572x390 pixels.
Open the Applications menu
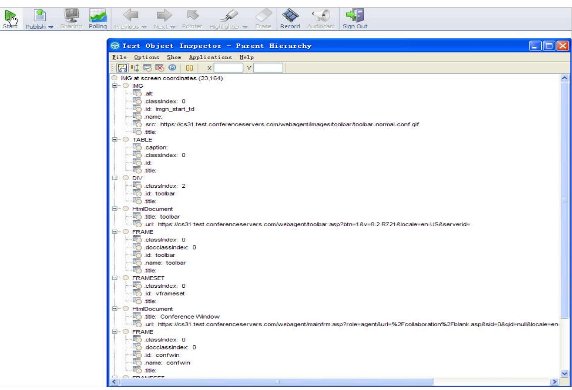coord(210,57)
